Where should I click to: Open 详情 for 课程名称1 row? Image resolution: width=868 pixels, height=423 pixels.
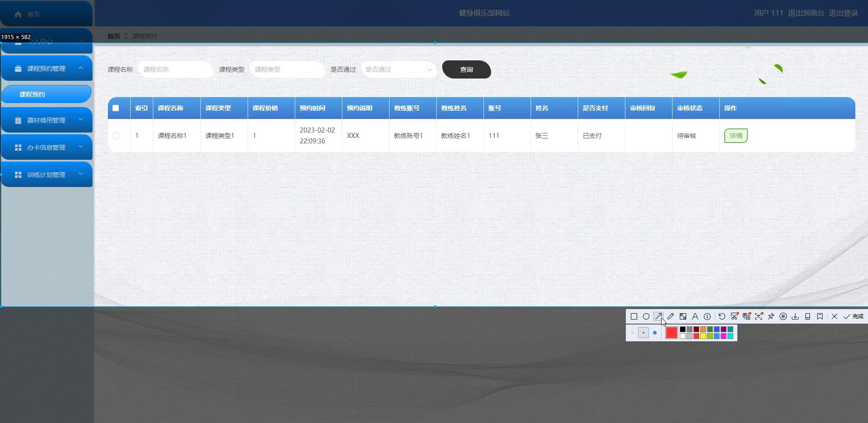click(x=736, y=136)
